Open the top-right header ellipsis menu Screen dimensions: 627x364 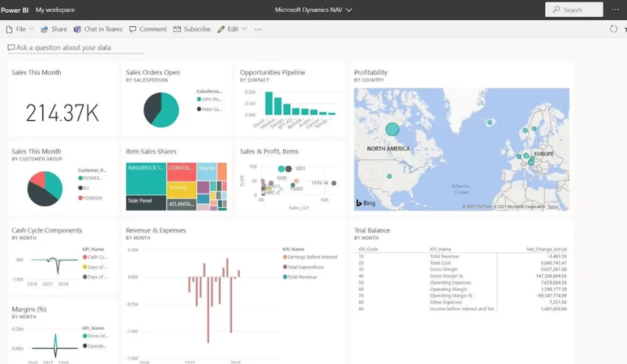coord(615,10)
